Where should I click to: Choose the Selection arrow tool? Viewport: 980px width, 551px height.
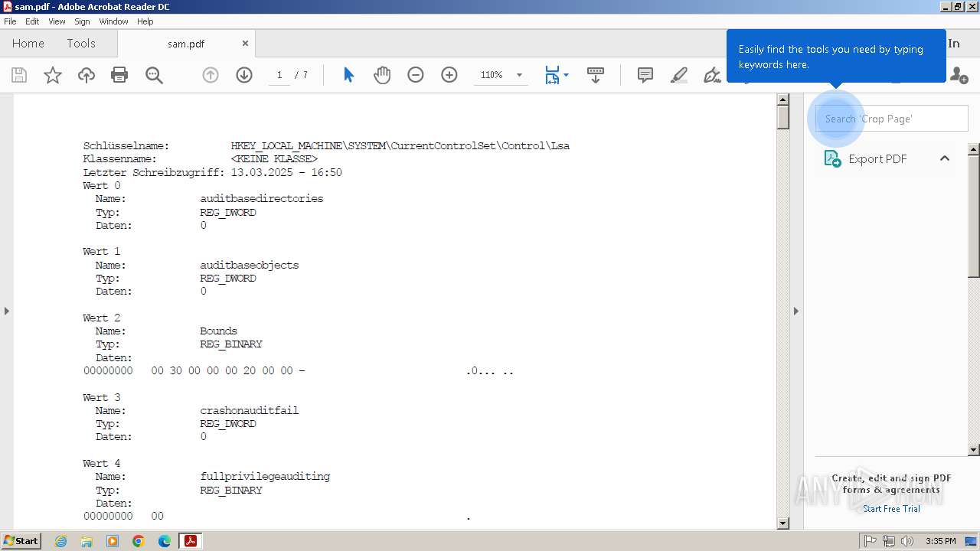(349, 75)
